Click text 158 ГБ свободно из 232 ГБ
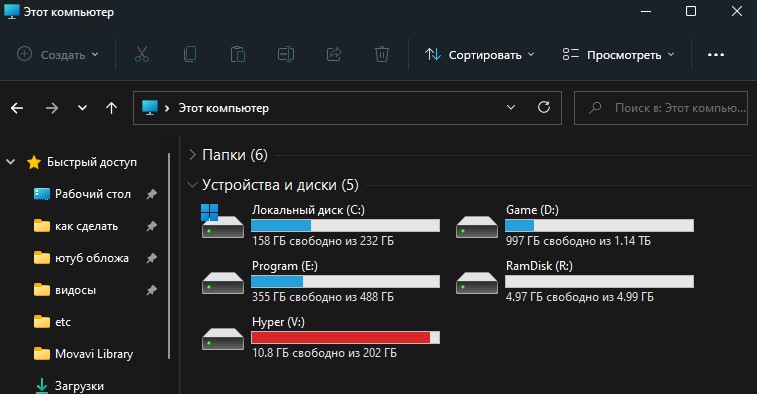This screenshot has height=394, width=757. tap(323, 240)
